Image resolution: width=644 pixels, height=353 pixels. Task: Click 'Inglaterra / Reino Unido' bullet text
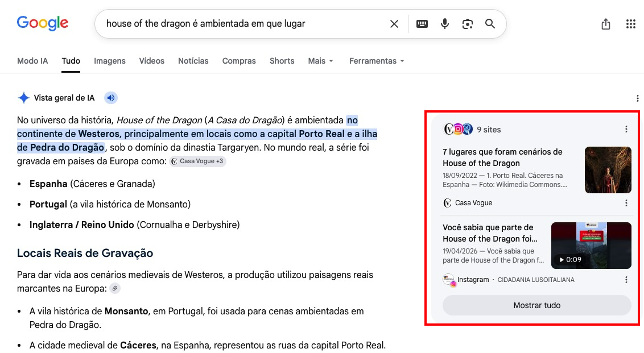click(82, 225)
